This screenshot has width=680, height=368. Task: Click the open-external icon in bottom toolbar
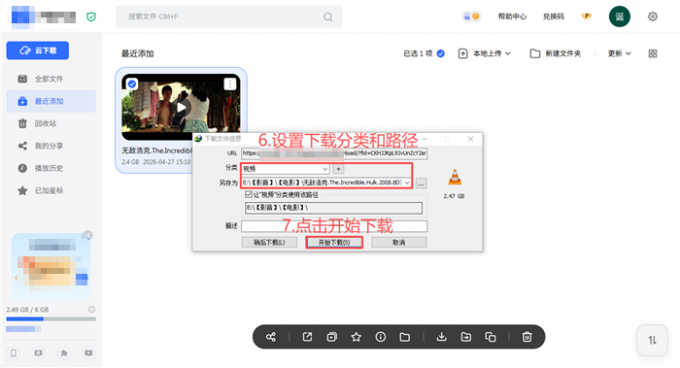(x=307, y=337)
